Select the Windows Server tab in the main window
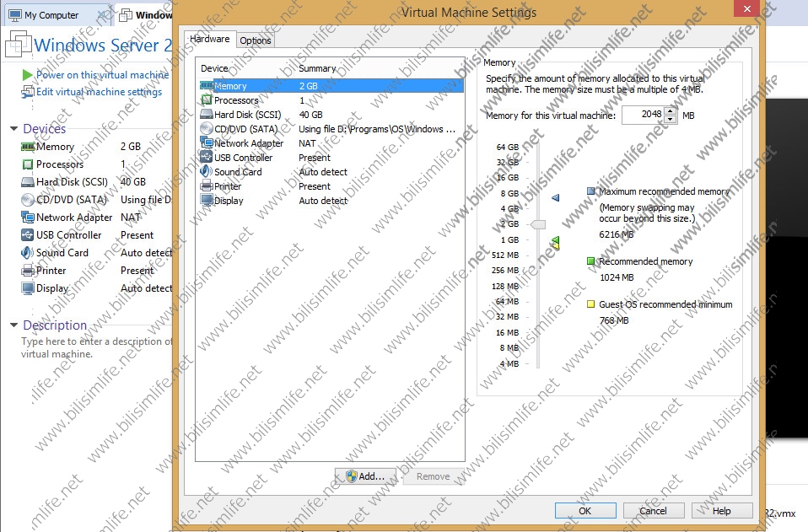 pyautogui.click(x=145, y=15)
